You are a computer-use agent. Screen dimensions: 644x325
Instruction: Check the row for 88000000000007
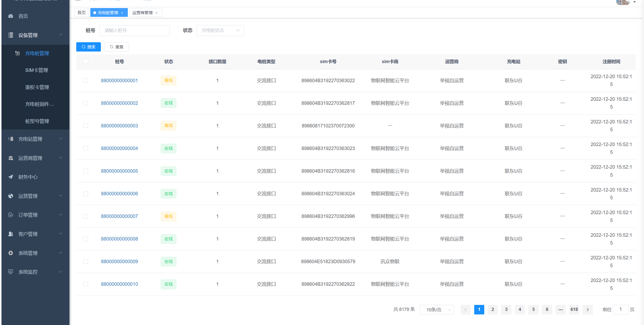click(x=86, y=216)
